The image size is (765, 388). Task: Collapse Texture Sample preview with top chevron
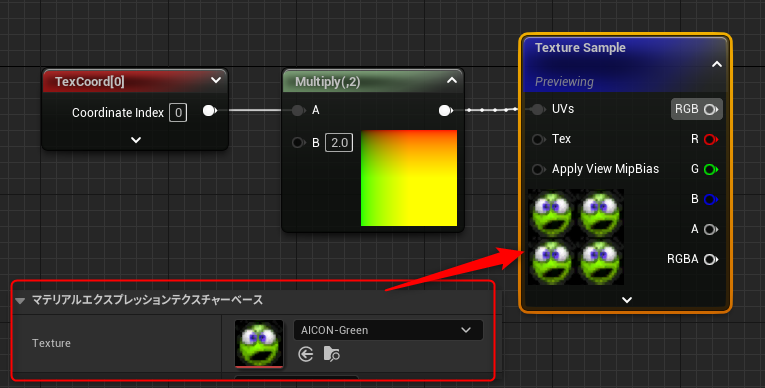click(717, 64)
